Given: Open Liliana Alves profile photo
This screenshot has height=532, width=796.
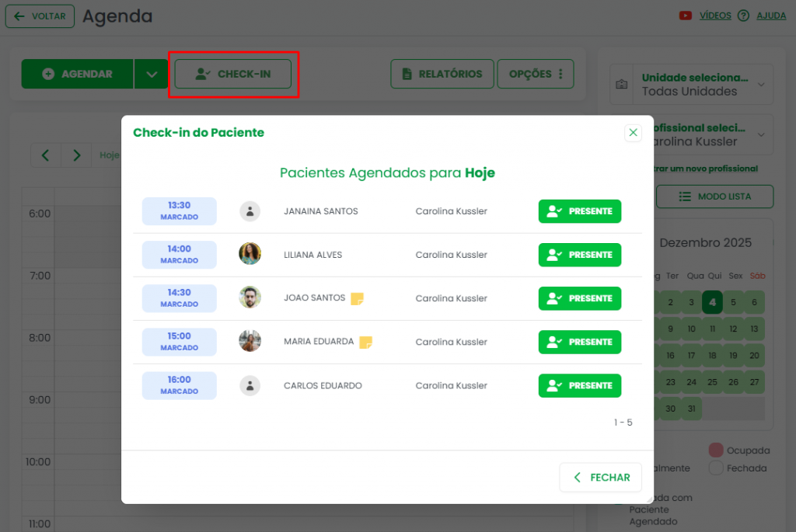Looking at the screenshot, I should tap(250, 254).
